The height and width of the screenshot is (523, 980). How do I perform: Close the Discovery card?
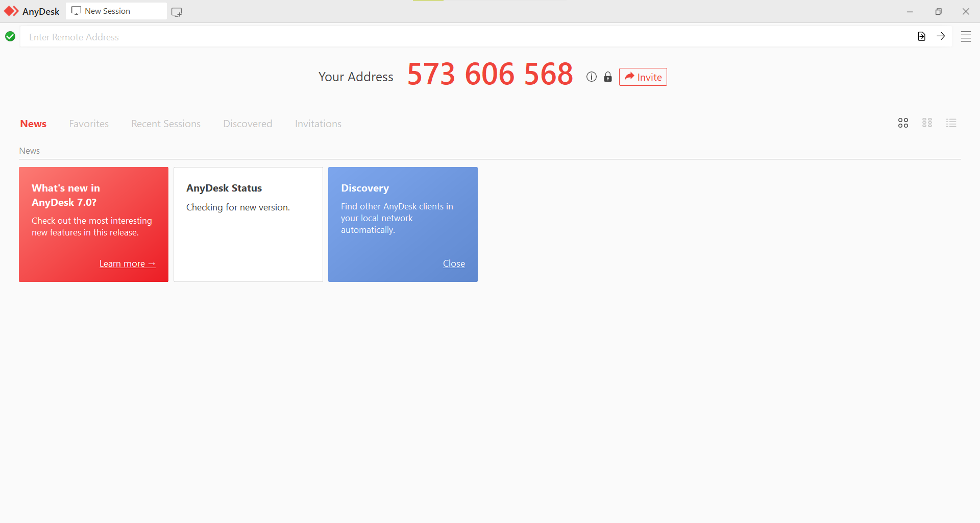pyautogui.click(x=454, y=264)
